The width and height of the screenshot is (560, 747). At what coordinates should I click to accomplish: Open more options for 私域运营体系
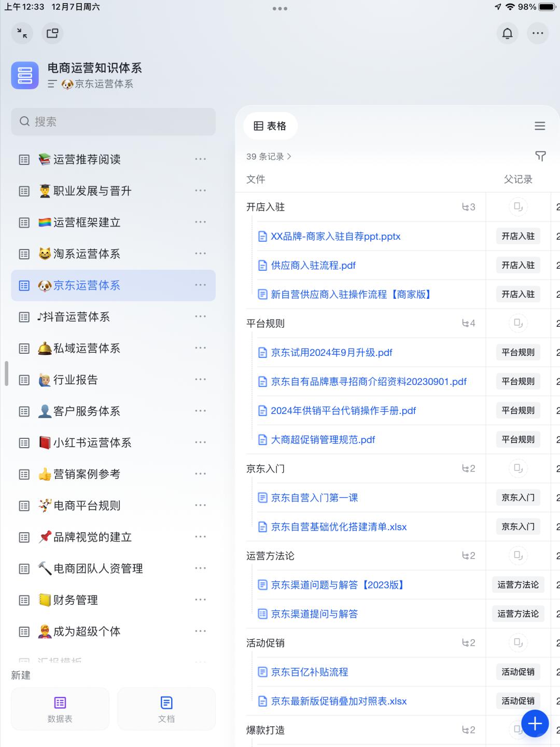[x=201, y=348]
